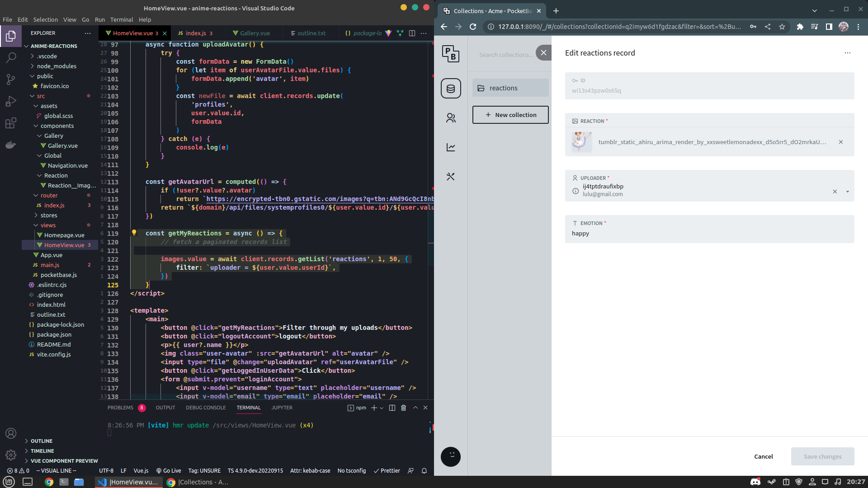
Task: Open the Search view in VS Code activity bar
Action: pyautogui.click(x=11, y=57)
